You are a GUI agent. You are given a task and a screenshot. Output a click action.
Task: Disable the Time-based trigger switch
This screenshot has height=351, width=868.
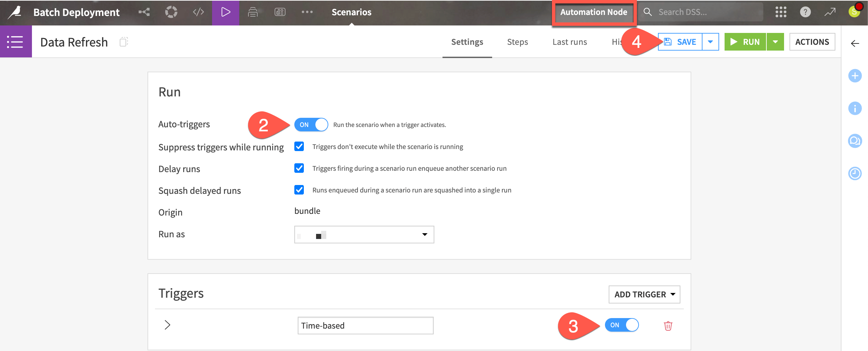coord(622,325)
